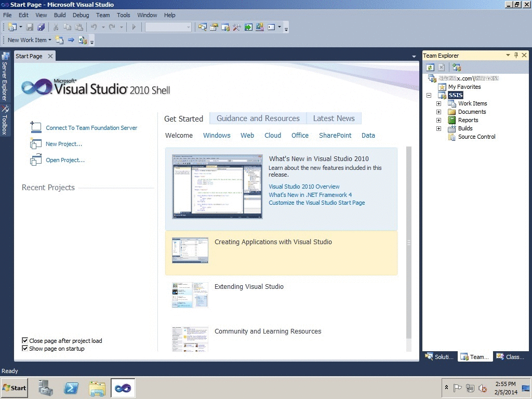Select the Get Started tab
The height and width of the screenshot is (399, 532).
(x=183, y=119)
